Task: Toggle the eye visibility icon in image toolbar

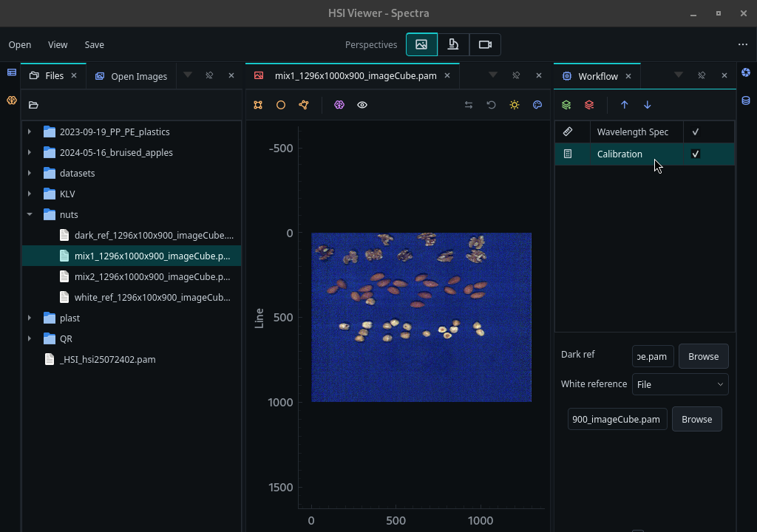Action: pyautogui.click(x=362, y=105)
